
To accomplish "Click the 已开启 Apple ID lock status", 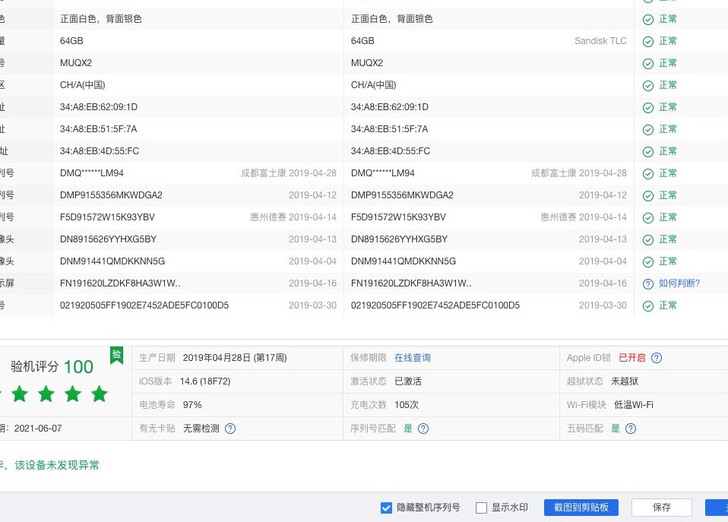I will click(632, 358).
